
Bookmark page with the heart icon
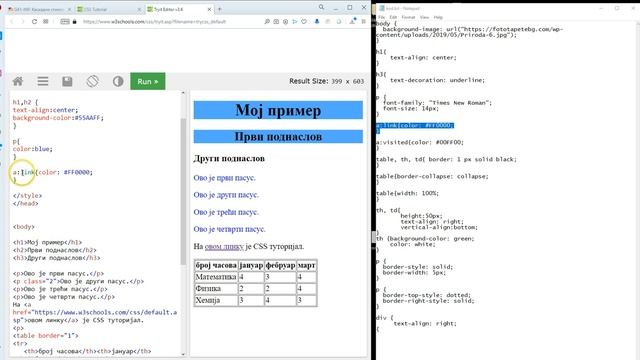[x=304, y=22]
